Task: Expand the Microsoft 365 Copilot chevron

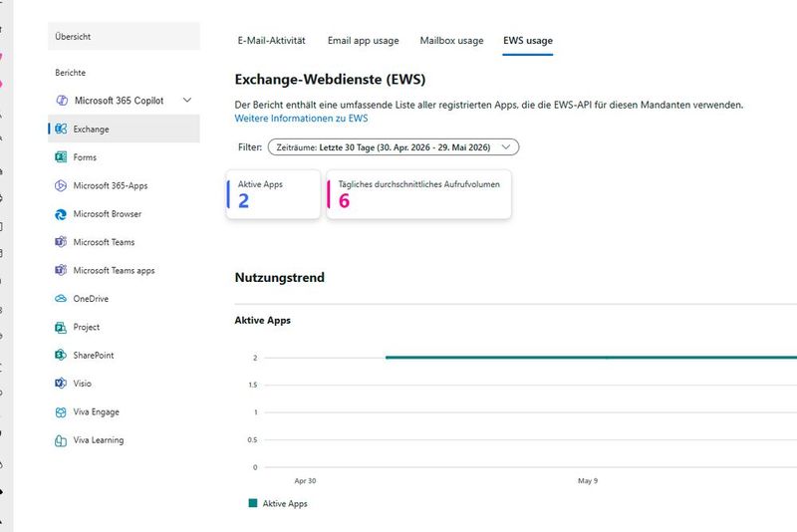Action: tap(187, 100)
